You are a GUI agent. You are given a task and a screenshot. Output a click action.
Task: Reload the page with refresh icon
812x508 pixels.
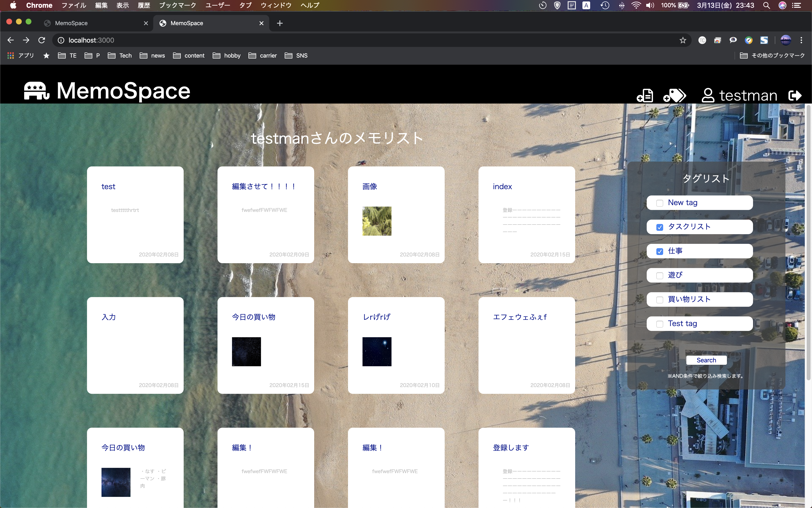click(x=42, y=40)
